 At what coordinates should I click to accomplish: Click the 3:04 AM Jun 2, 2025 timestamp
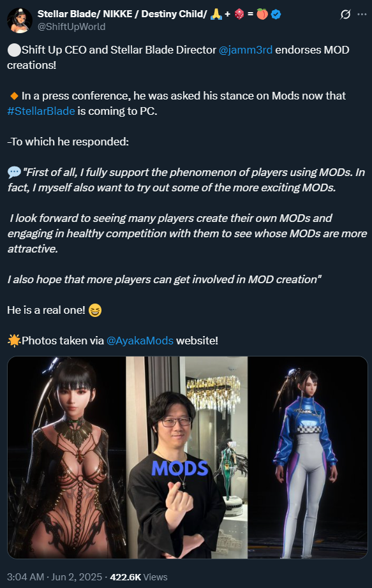(x=54, y=577)
